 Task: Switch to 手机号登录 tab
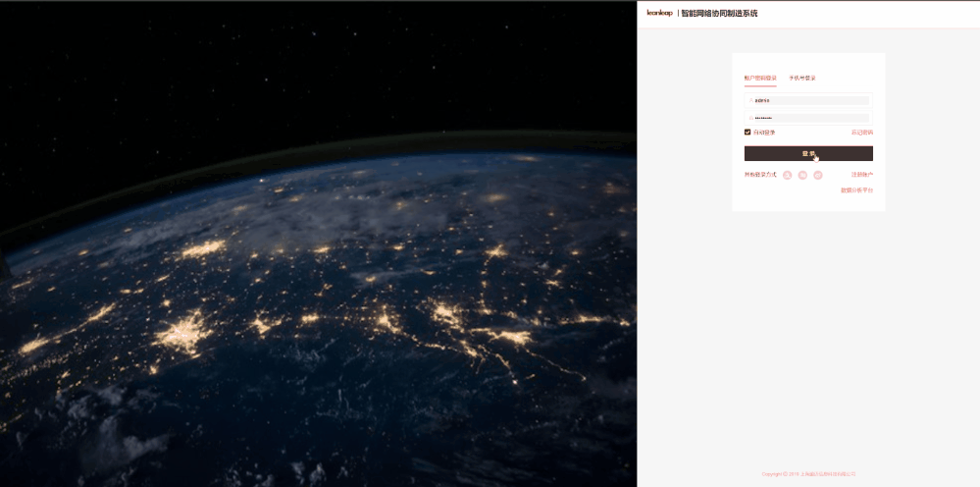tap(801, 79)
